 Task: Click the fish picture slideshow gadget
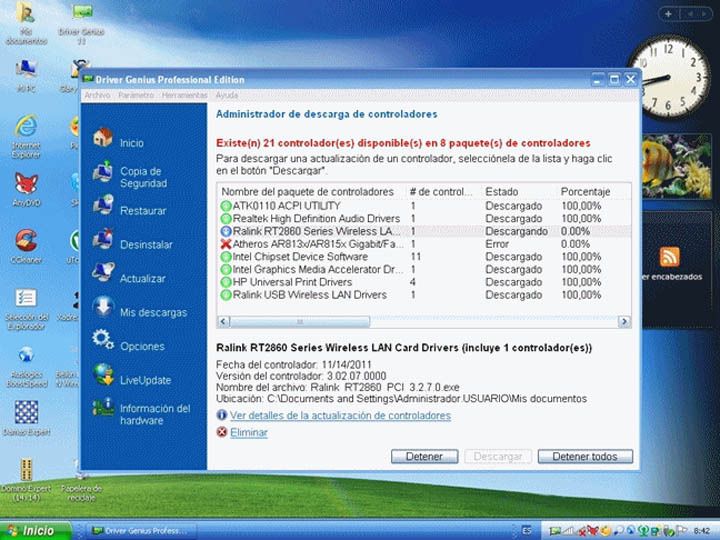pos(676,166)
